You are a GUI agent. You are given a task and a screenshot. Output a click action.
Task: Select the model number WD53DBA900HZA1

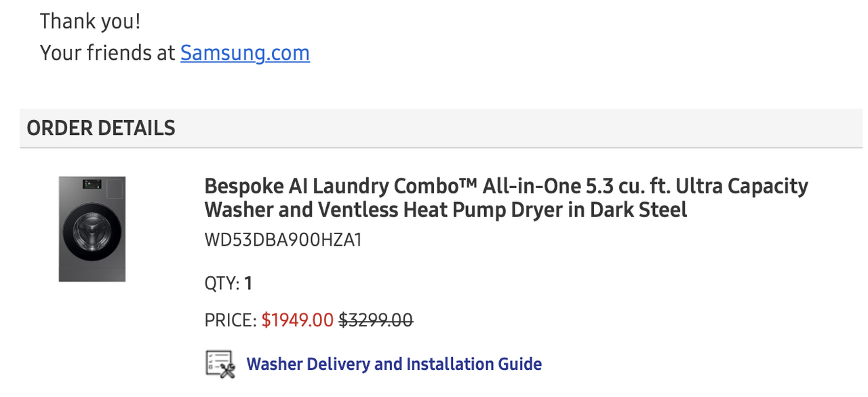pos(283,240)
